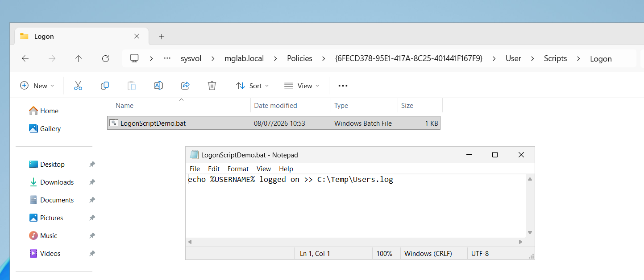Image resolution: width=644 pixels, height=280 pixels.
Task: Click the Copy icon in toolbar
Action: (105, 86)
